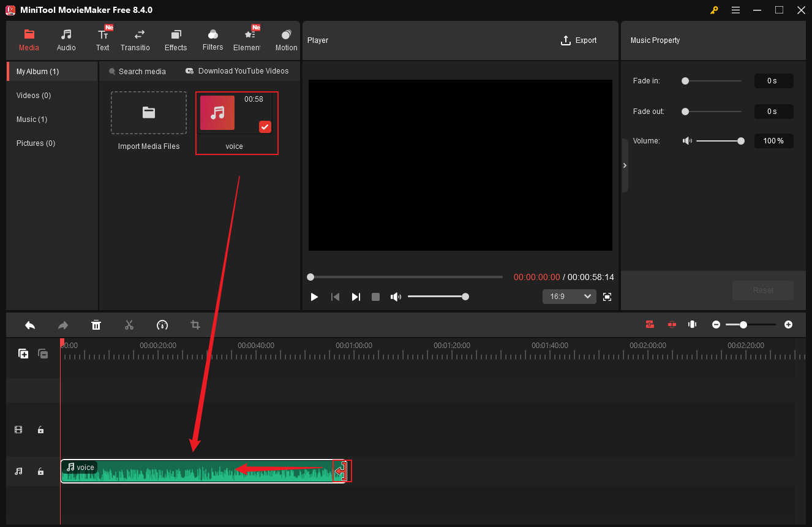Delete the selected clip with the trash icon
This screenshot has height=527, width=812.
pyautogui.click(x=96, y=325)
